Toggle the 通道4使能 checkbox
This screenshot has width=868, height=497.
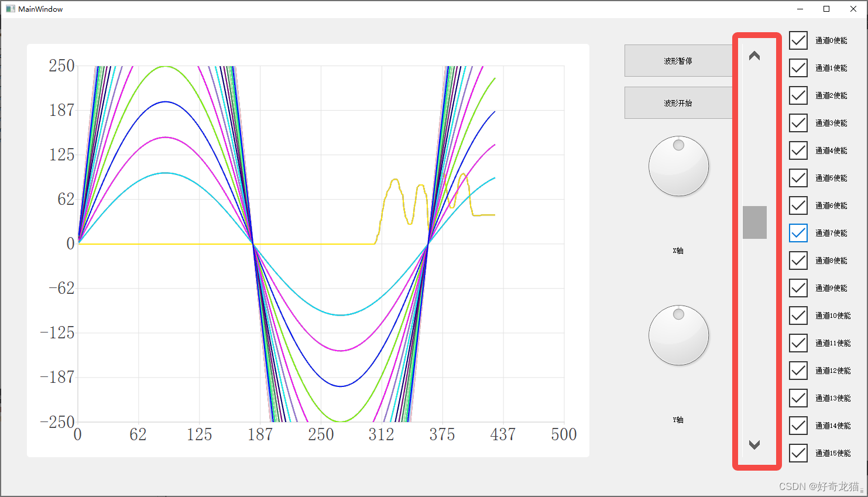798,150
